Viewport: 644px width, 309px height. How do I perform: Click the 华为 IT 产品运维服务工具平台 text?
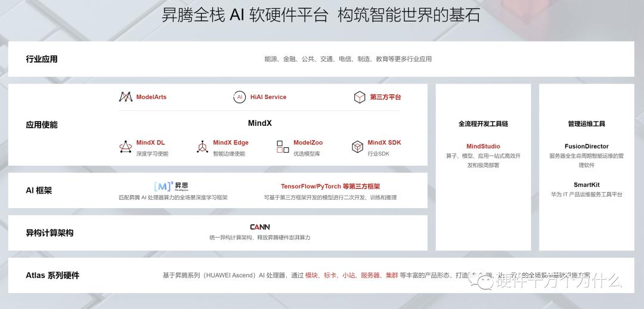coord(587,195)
